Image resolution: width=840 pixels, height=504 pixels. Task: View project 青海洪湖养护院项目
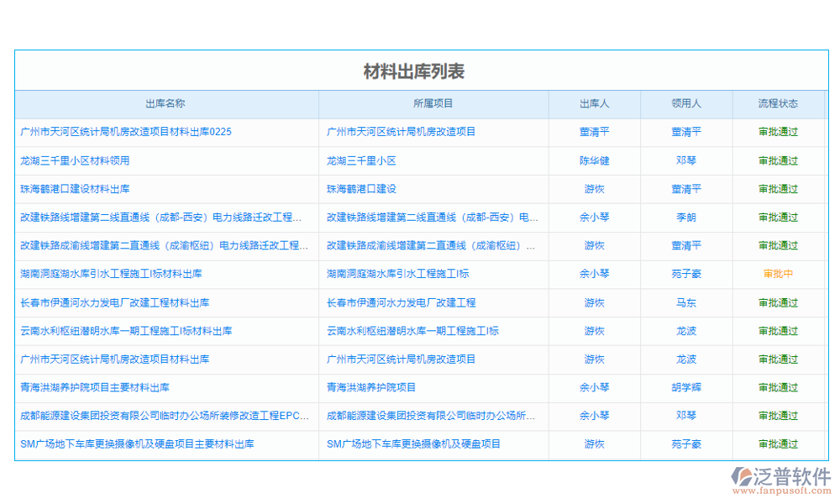tap(372, 387)
